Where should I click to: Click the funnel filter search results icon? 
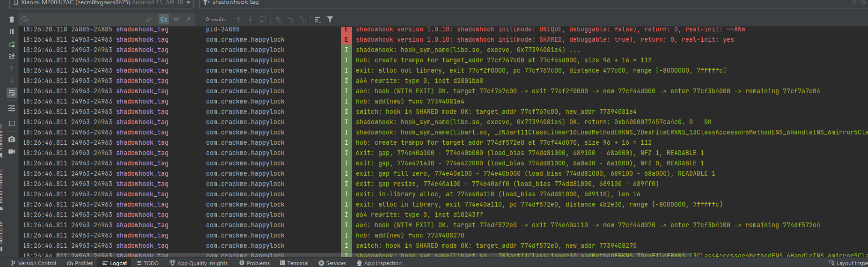point(330,19)
